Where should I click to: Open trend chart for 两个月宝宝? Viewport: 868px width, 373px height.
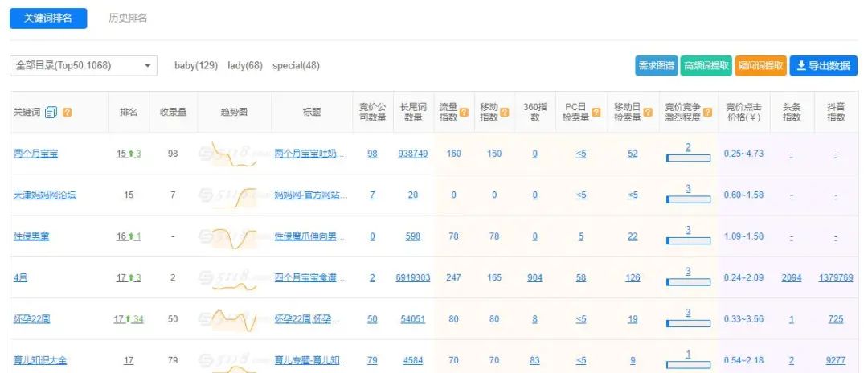click(x=234, y=154)
